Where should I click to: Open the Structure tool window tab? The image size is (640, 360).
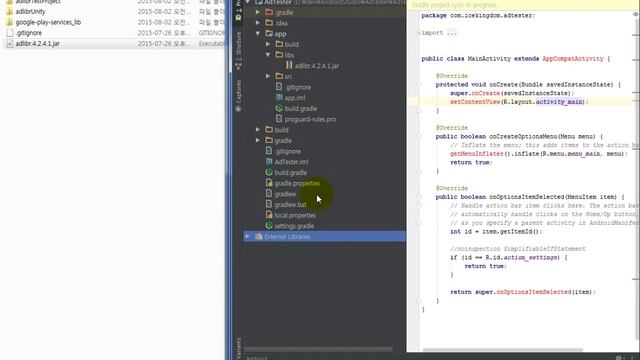239,51
